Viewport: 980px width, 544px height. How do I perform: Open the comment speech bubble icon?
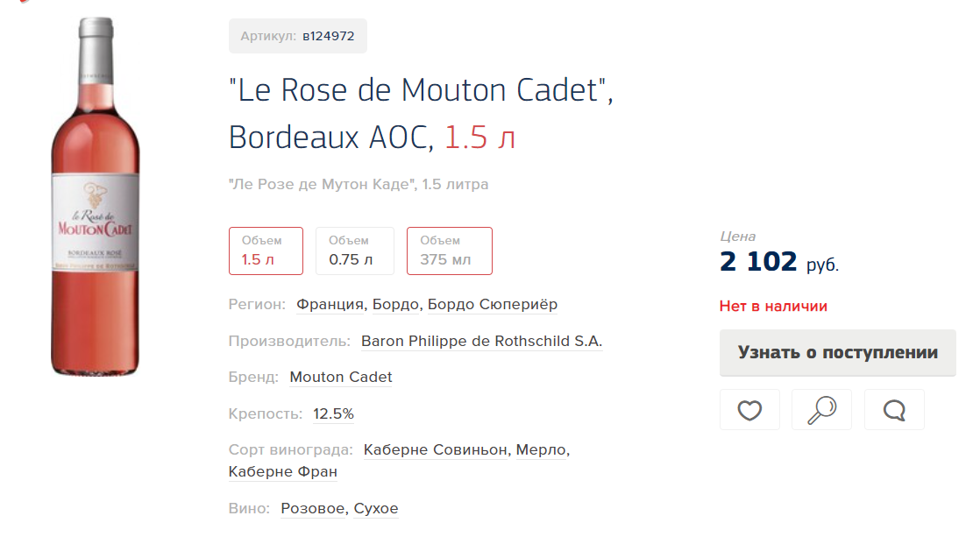[x=894, y=410]
